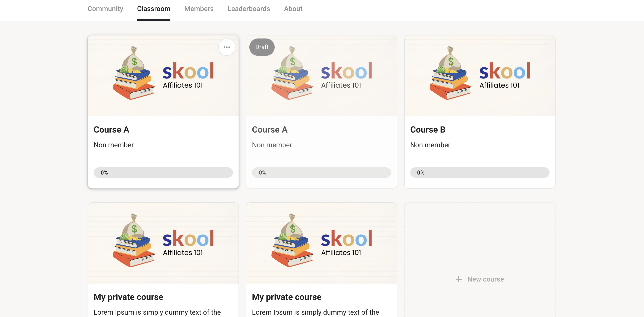Click the draft Course A cover thumbnail

(x=321, y=76)
